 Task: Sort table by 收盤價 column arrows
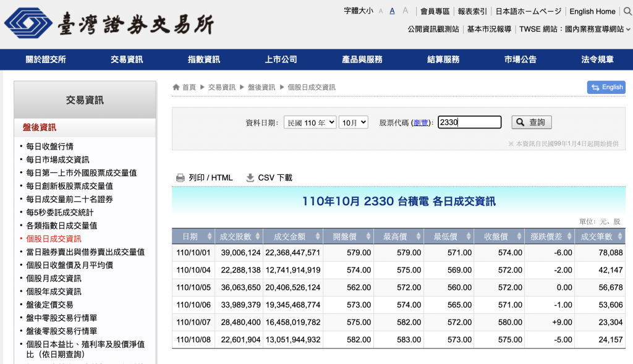point(519,236)
